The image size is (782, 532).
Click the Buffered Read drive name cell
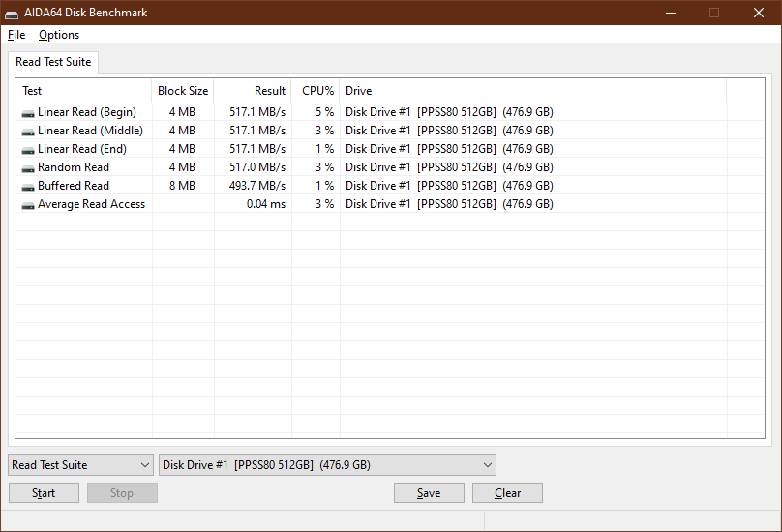449,186
